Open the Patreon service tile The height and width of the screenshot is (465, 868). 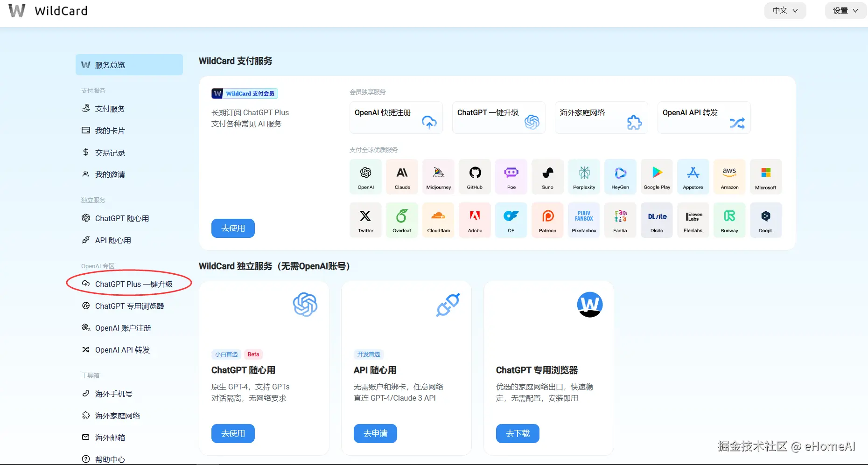click(548, 220)
